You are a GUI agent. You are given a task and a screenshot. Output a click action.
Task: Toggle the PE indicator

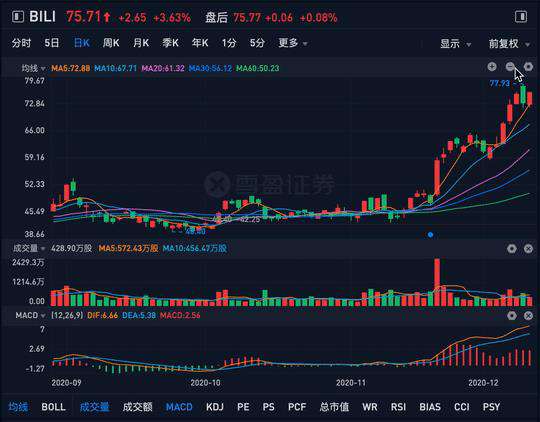[x=243, y=407]
